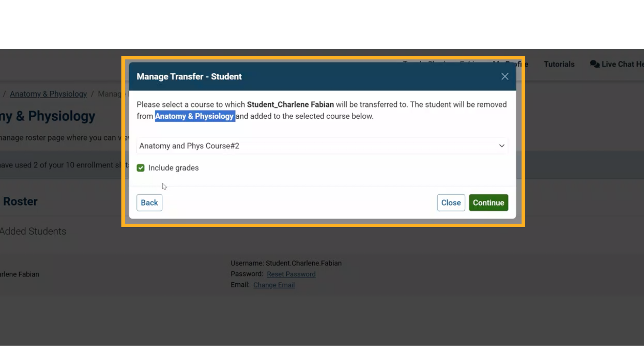This screenshot has height=362, width=644.
Task: Click the Student_Charlene Fabian name in the dialog
Action: (290, 105)
